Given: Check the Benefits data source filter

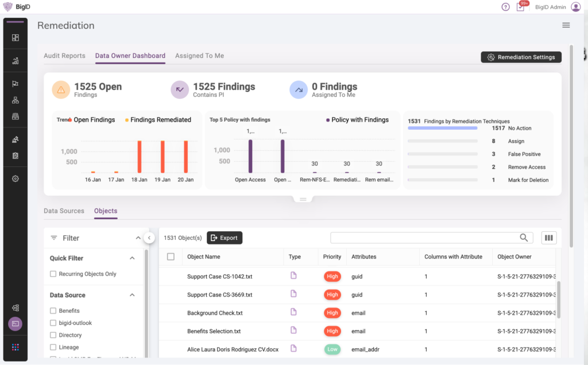Looking at the screenshot, I should [53, 311].
